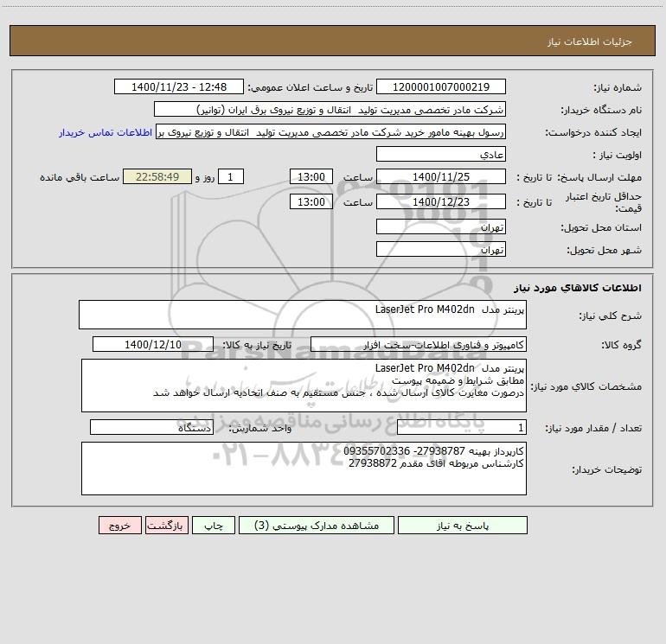
Task: Click goods group field 'کامپیوتر و فناوری اطلاعات'
Action: [419, 344]
